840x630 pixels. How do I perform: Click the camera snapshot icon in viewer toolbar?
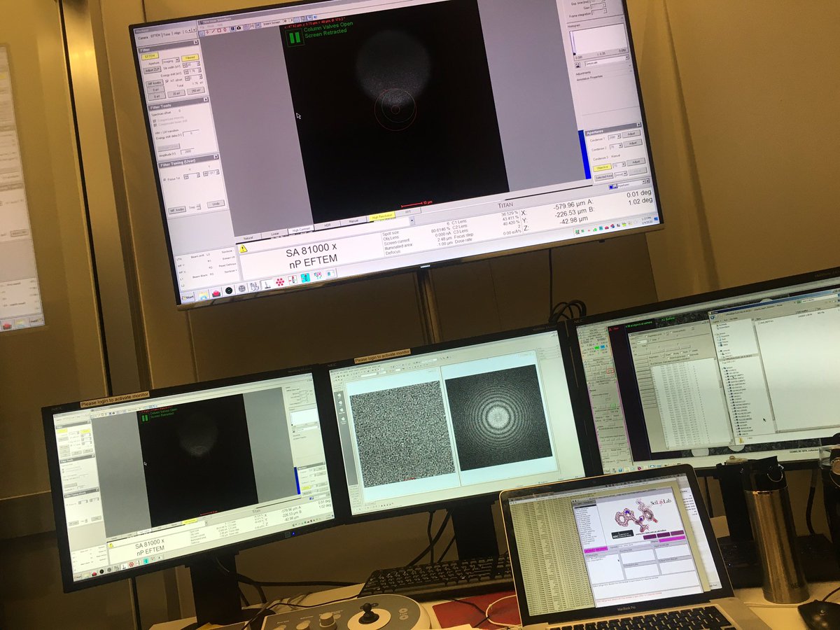point(239,28)
